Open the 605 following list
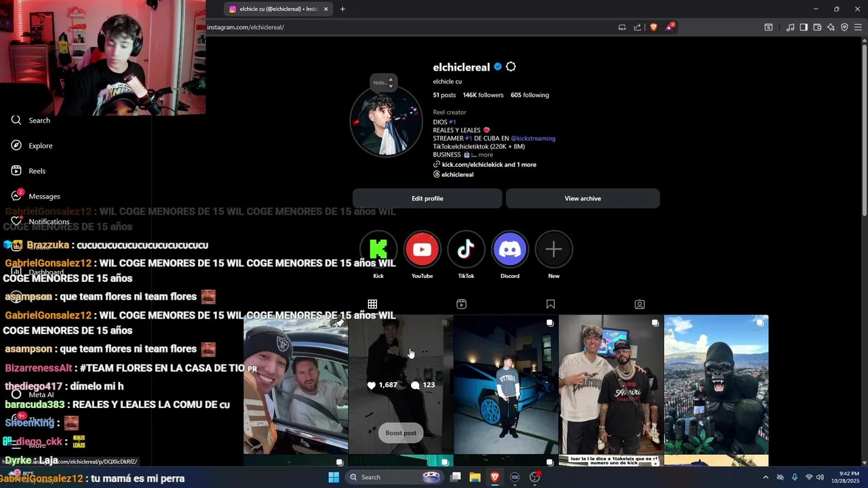Image resolution: width=868 pixels, height=488 pixels. 530,95
